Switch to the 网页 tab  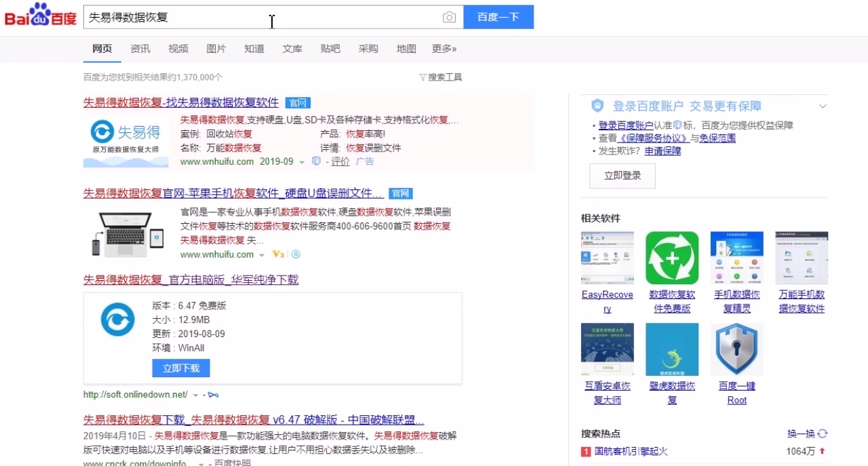[x=102, y=49]
